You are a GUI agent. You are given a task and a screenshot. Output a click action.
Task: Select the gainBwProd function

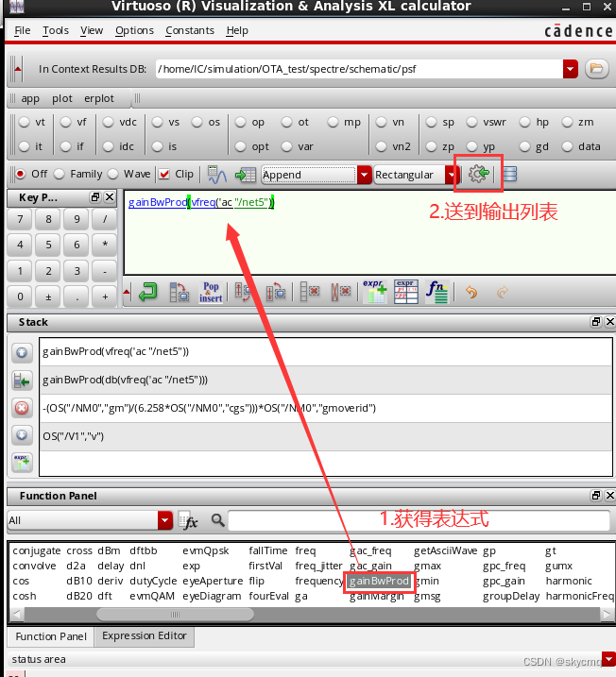point(379,581)
